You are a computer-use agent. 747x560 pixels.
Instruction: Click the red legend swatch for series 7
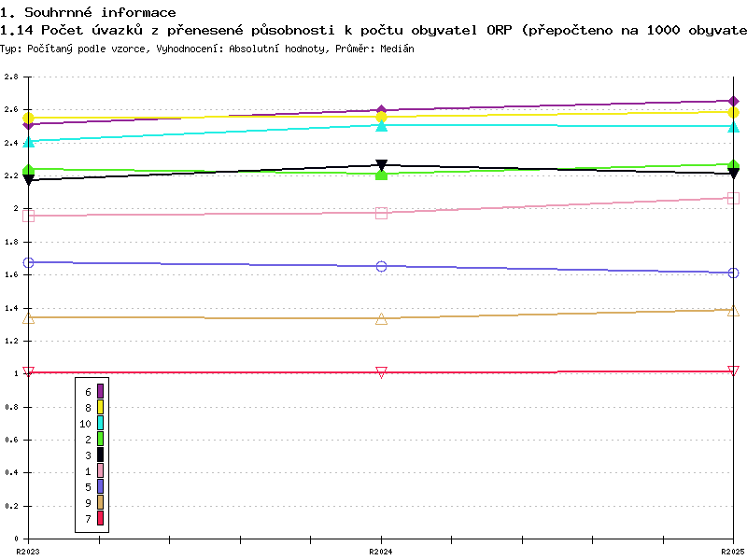point(100,518)
